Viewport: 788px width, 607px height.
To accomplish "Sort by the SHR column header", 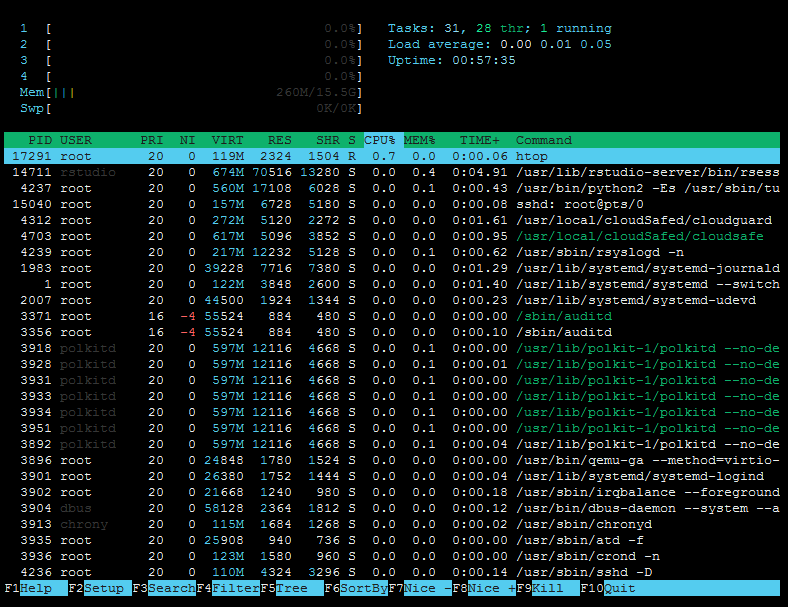I will (x=328, y=140).
